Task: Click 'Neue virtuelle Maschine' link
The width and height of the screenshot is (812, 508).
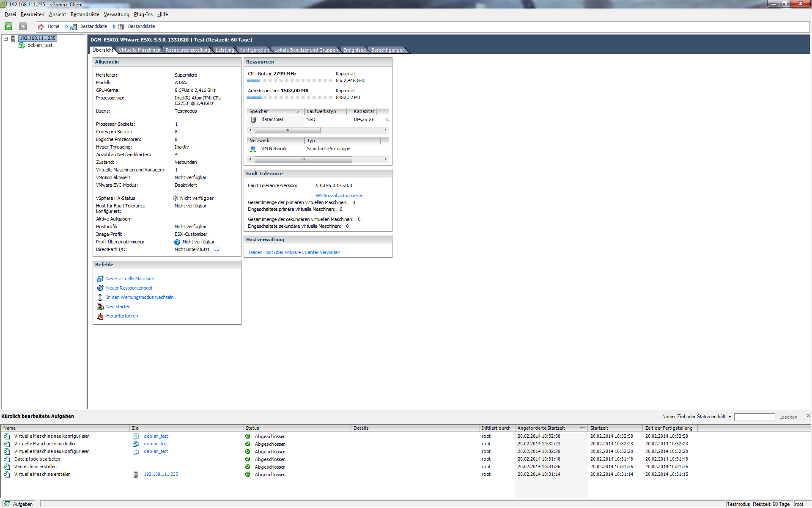Action: coord(130,279)
